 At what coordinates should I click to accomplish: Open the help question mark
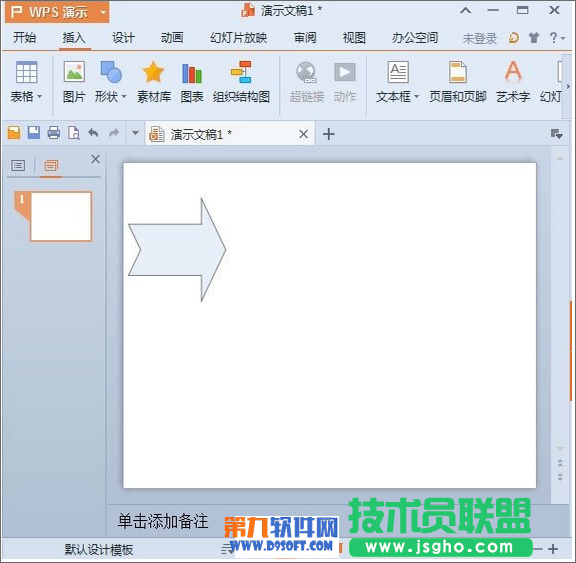point(553,37)
